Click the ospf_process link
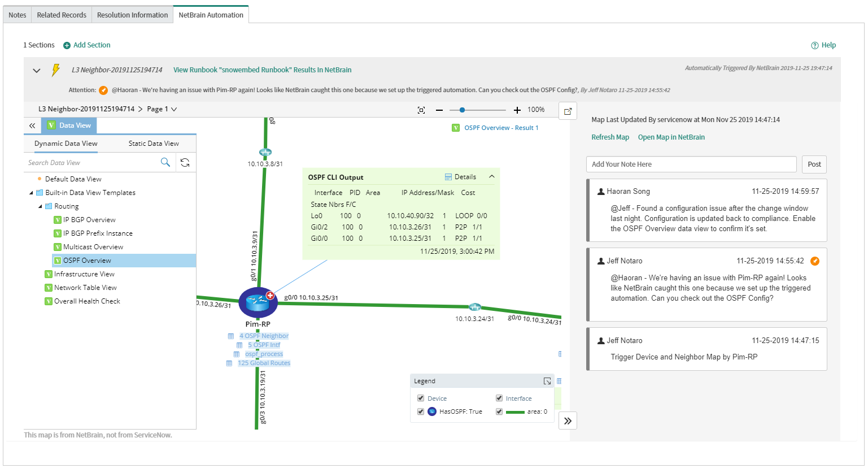 pyautogui.click(x=264, y=354)
